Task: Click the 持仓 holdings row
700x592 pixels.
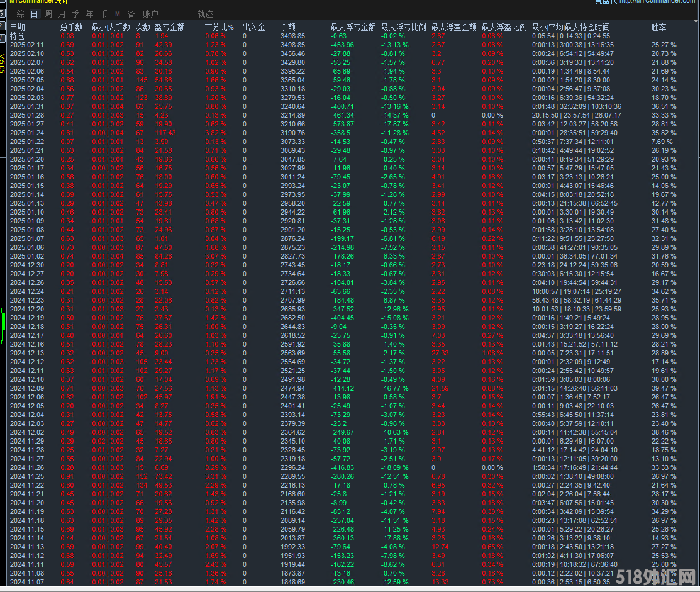Action: pos(18,36)
